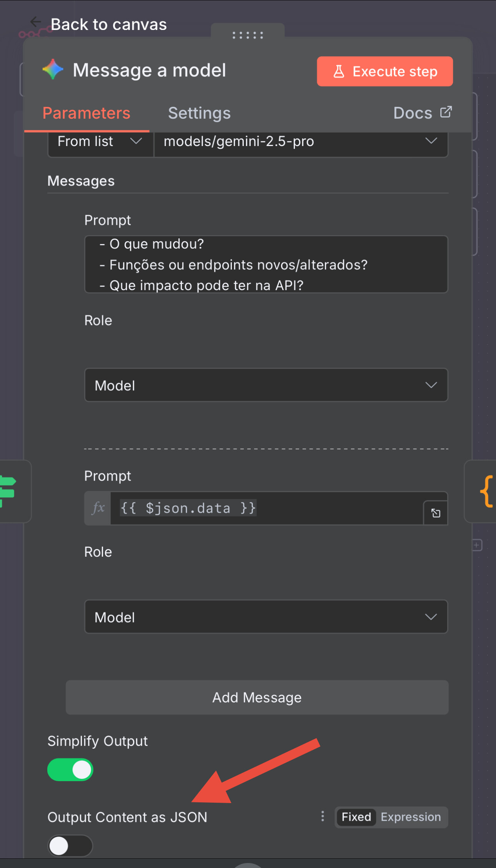Click the orange JSON braces output icon
Image resolution: width=496 pixels, height=868 pixels.
coord(486,491)
